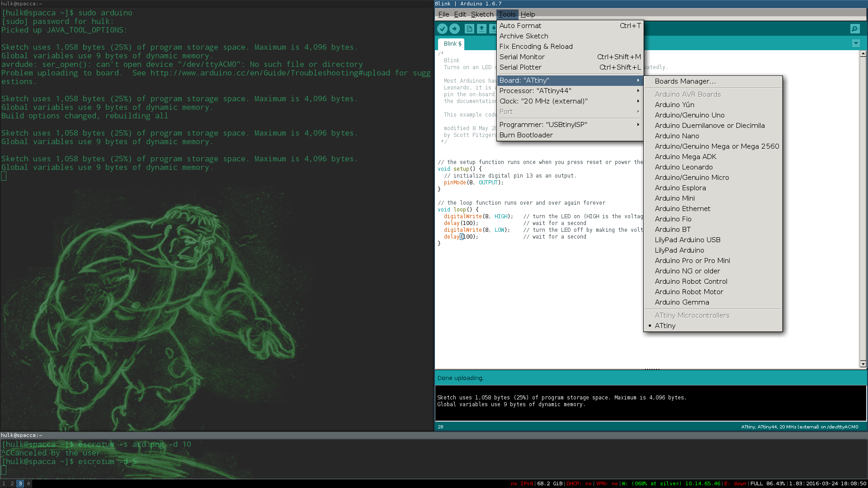Switch to workspace 4
868x488 pixels.
click(28, 483)
